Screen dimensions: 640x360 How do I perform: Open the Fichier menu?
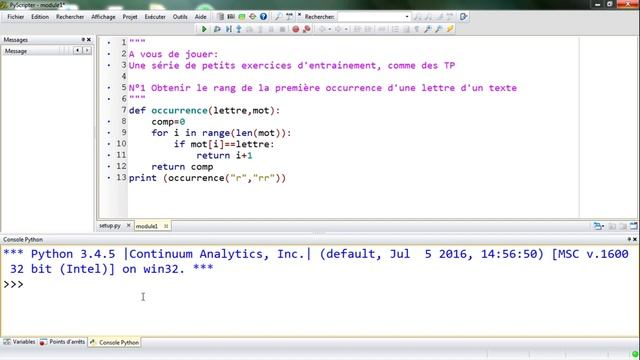pyautogui.click(x=16, y=17)
